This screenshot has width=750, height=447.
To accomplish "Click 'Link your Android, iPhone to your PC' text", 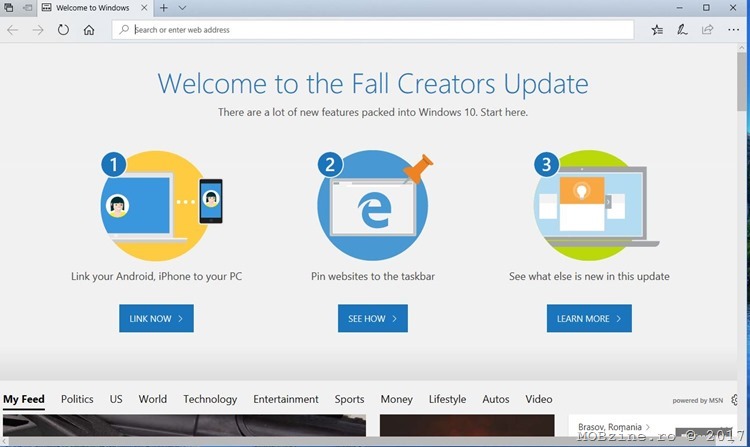I will [x=156, y=276].
